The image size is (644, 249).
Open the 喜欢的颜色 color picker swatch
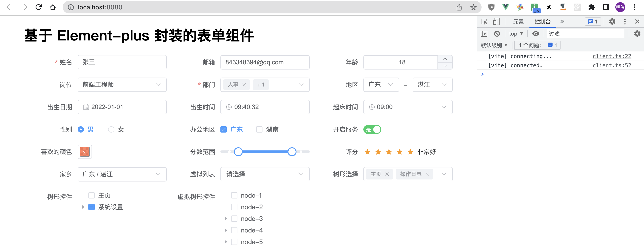[85, 152]
